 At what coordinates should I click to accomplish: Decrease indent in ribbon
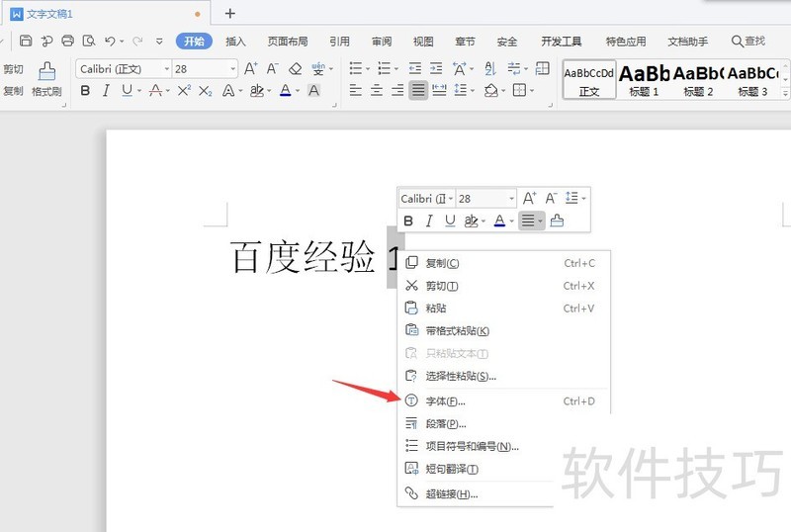[415, 68]
